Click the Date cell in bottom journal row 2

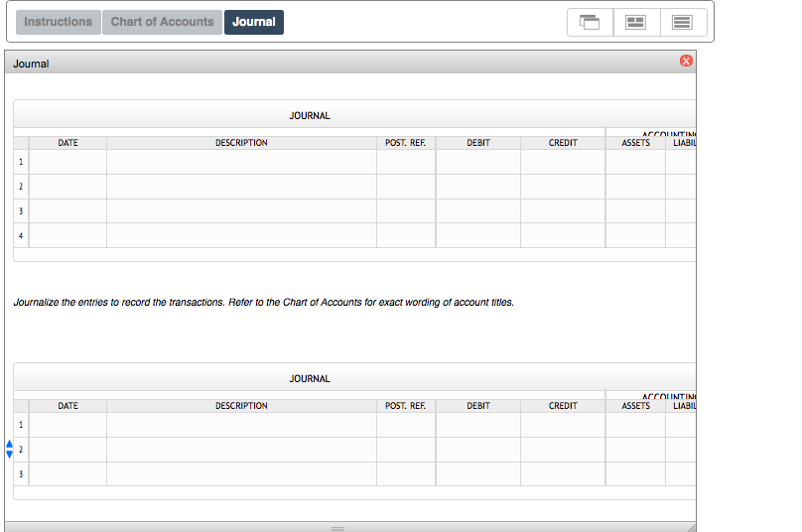(68, 450)
